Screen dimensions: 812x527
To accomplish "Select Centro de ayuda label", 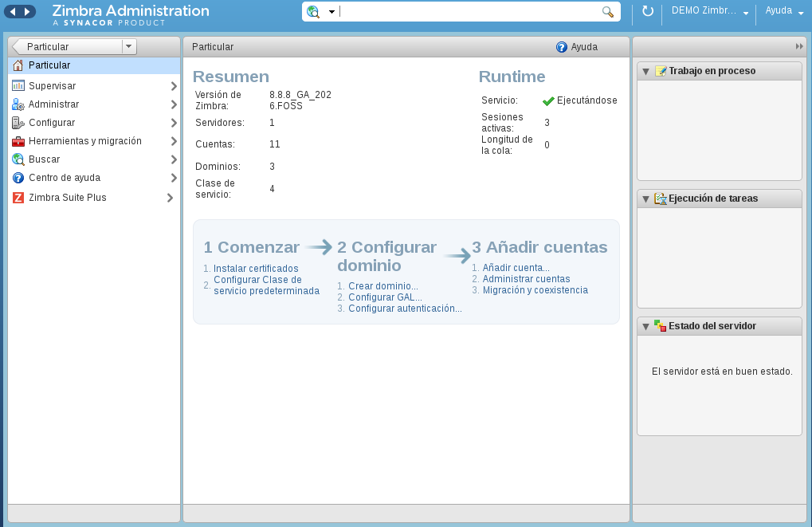I will (65, 178).
